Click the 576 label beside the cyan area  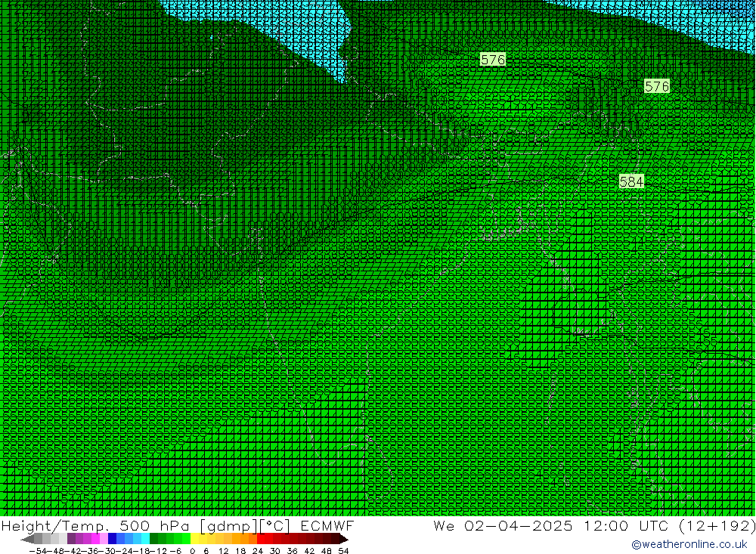(x=493, y=60)
